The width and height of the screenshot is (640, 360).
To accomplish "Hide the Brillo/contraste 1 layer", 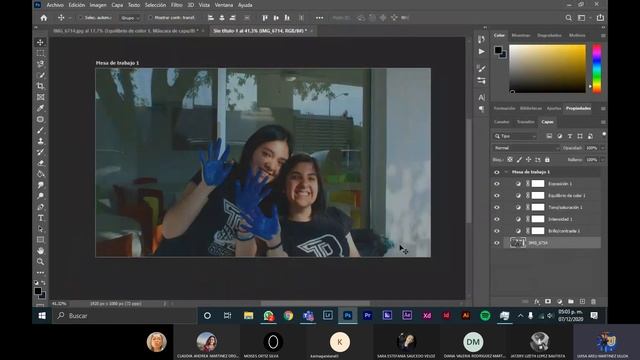I will (497, 231).
